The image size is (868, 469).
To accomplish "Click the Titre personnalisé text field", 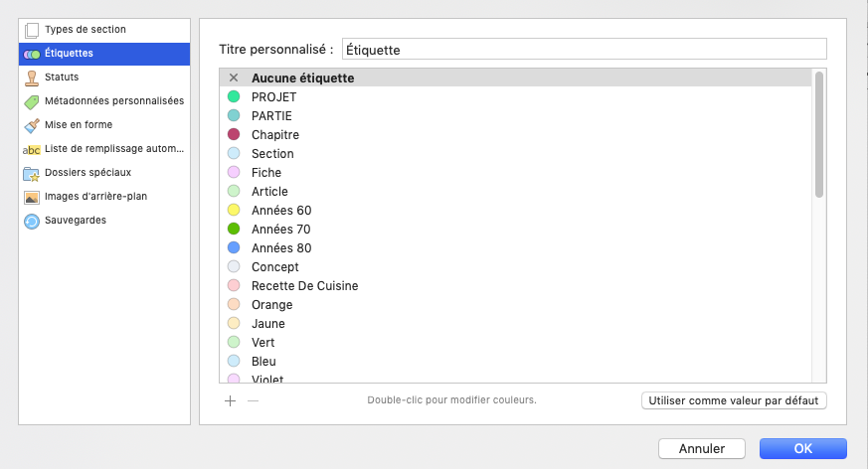I will [584, 49].
